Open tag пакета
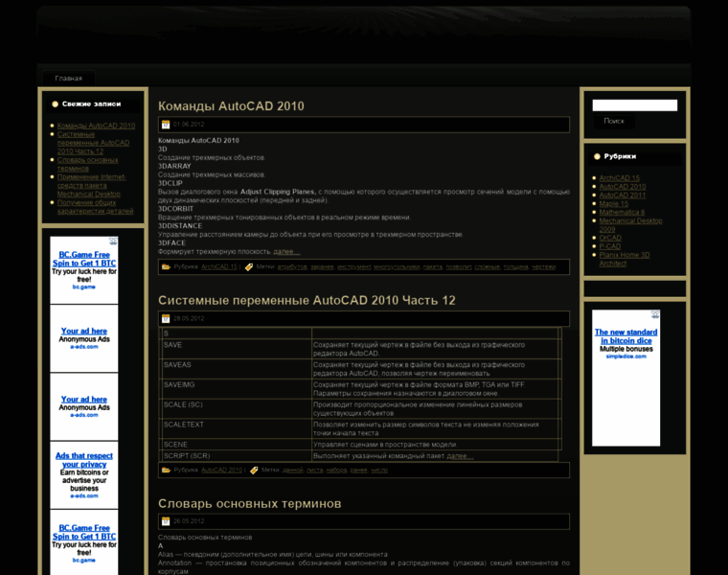Viewport: 728px width, 575px height. coord(432,266)
